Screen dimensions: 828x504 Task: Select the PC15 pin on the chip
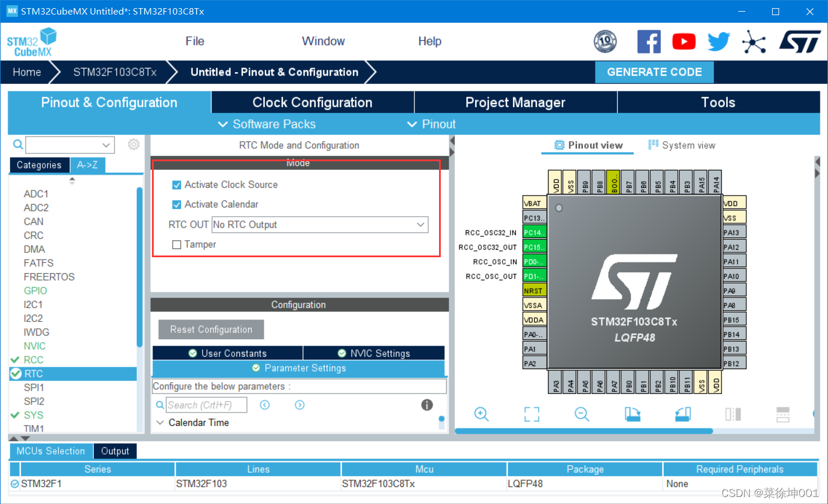[535, 247]
